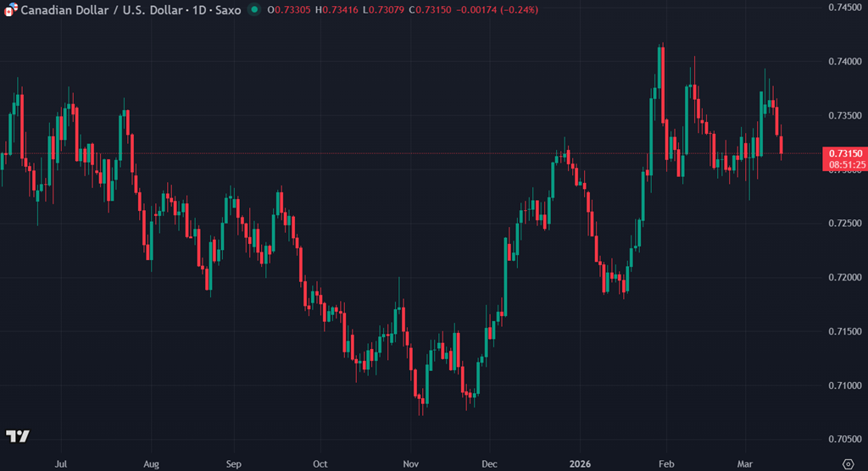Click the 0.70500 price axis label
Image resolution: width=868 pixels, height=471 pixels.
844,439
